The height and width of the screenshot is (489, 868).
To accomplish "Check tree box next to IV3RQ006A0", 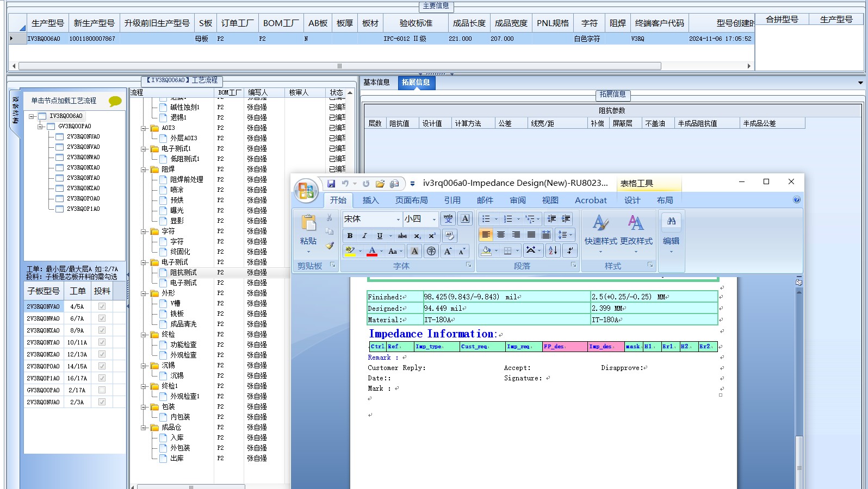I will pos(42,116).
